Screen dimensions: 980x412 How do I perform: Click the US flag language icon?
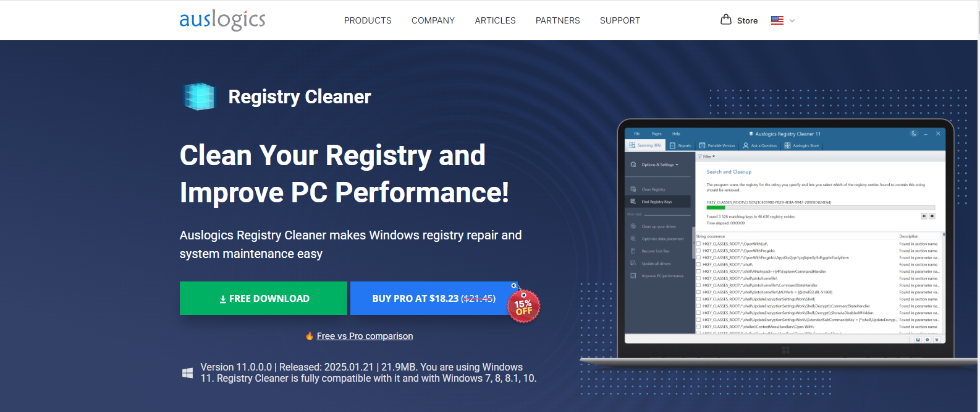pos(777,20)
